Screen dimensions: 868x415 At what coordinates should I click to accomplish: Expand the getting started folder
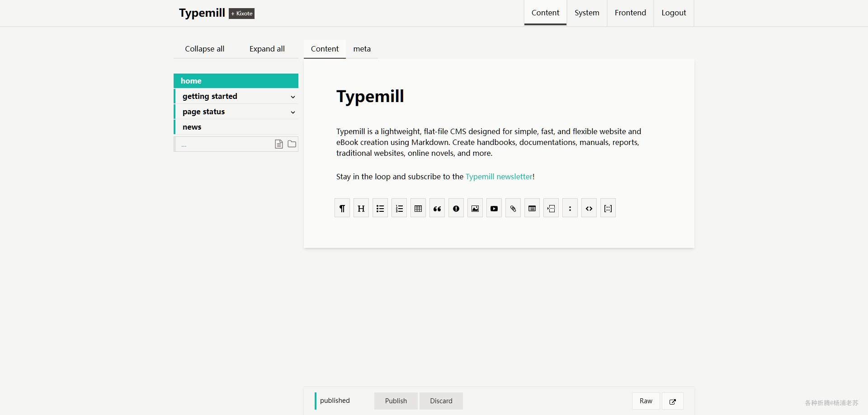(x=293, y=97)
